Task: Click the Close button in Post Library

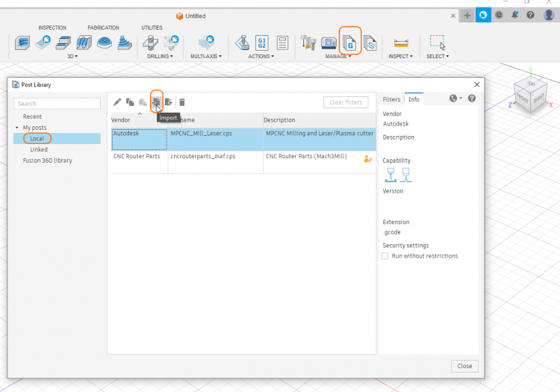Action: click(x=464, y=366)
